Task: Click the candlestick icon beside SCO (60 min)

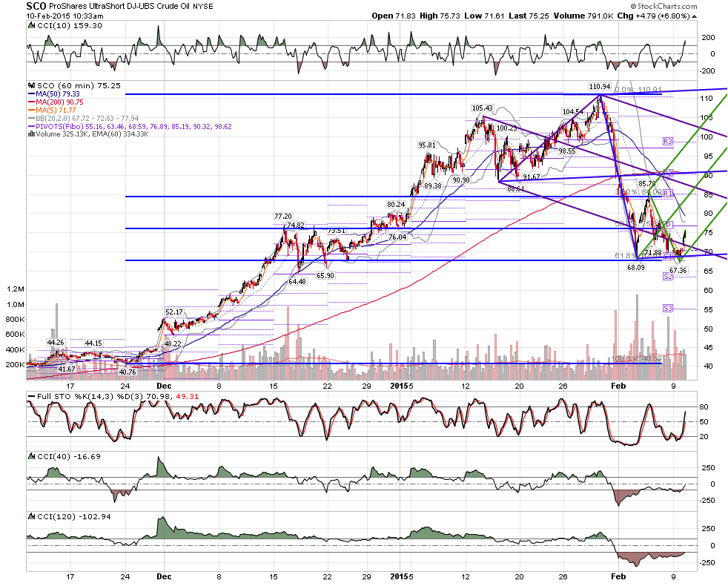Action: pos(32,86)
